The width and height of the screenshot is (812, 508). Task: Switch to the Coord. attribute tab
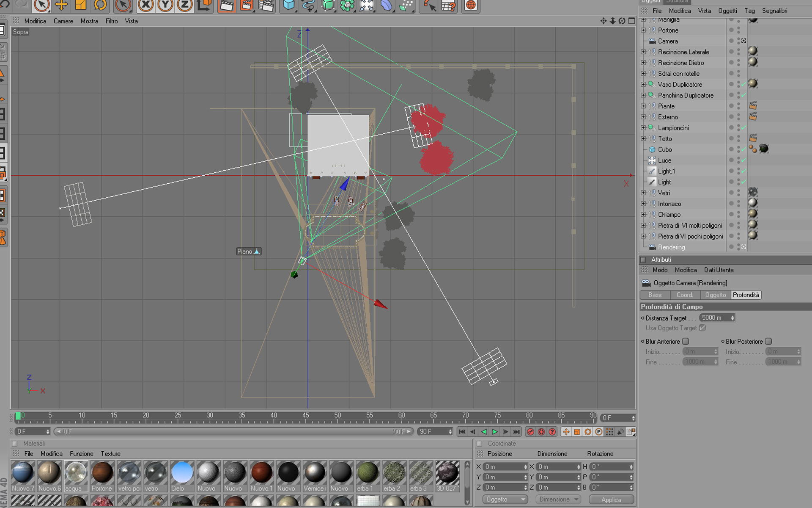point(684,295)
